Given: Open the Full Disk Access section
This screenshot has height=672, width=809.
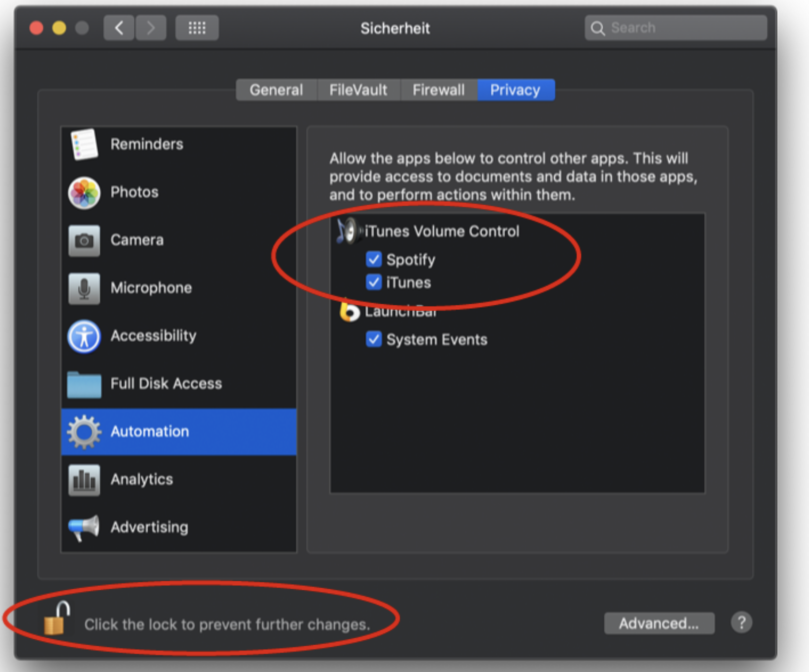Looking at the screenshot, I should click(x=166, y=383).
